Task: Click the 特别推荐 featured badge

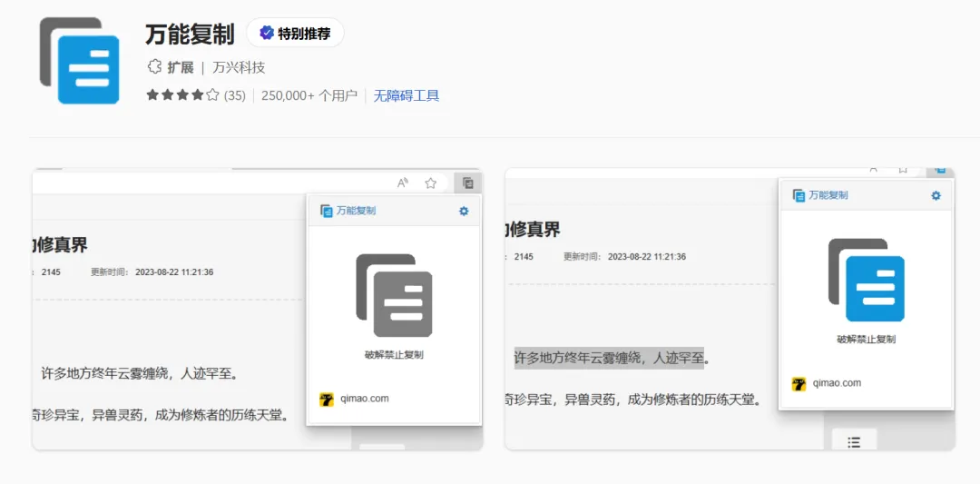Action: [295, 33]
